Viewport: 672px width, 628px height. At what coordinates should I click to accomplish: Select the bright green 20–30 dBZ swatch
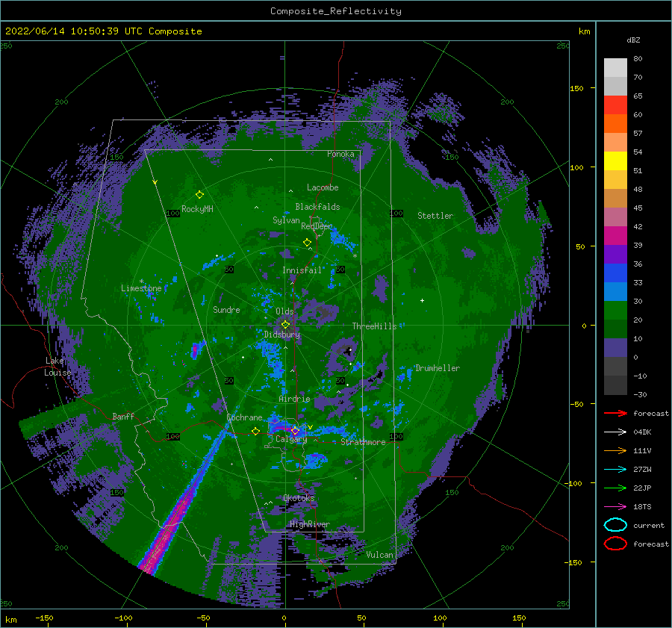615,311
